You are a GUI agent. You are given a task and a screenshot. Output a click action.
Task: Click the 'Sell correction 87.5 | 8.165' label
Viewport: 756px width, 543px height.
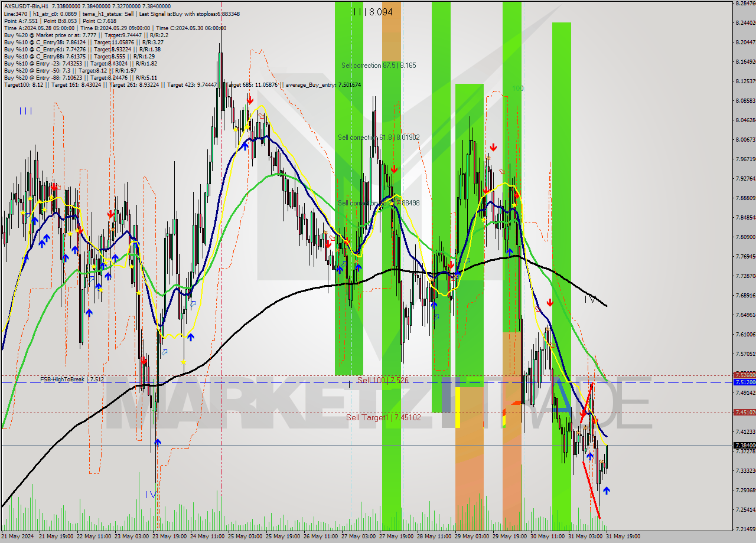point(379,66)
